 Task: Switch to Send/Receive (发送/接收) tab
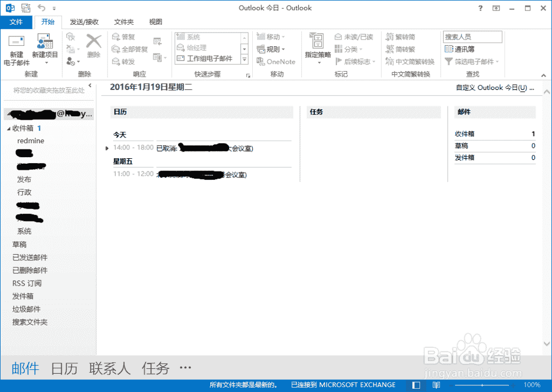click(84, 22)
